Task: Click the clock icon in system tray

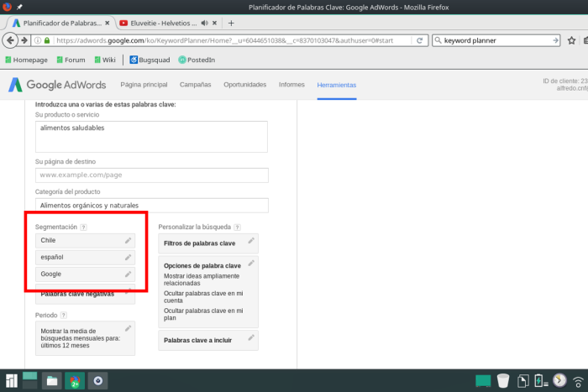Action: (x=559, y=380)
